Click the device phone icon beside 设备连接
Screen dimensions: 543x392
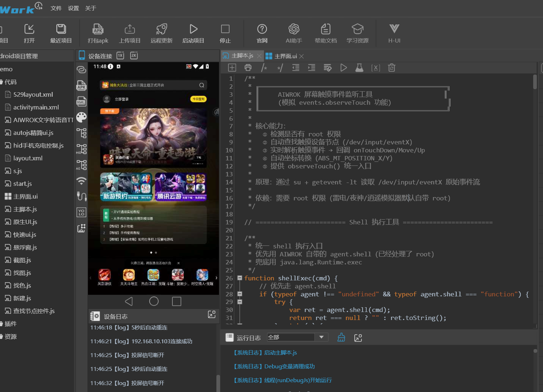pyautogui.click(x=82, y=56)
